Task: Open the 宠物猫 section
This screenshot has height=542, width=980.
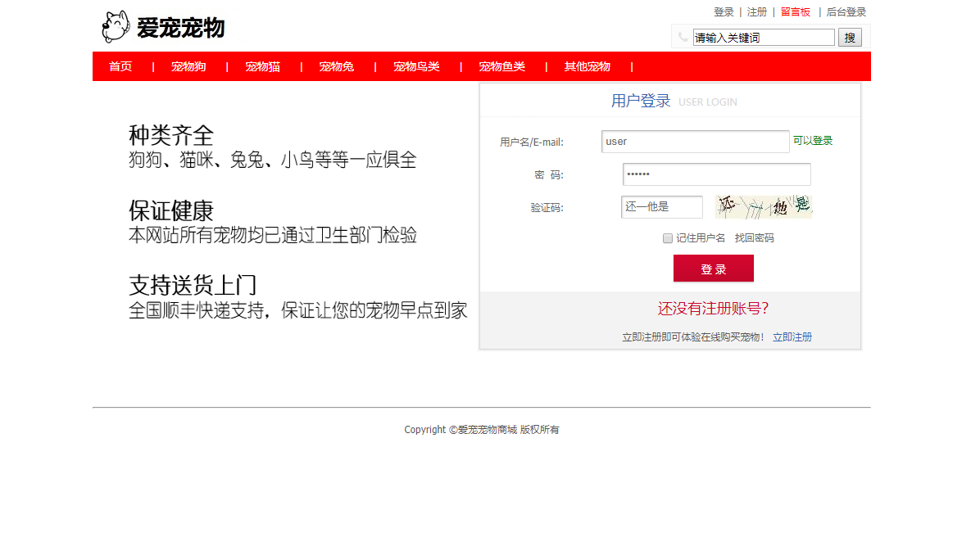Action: pyautogui.click(x=262, y=66)
